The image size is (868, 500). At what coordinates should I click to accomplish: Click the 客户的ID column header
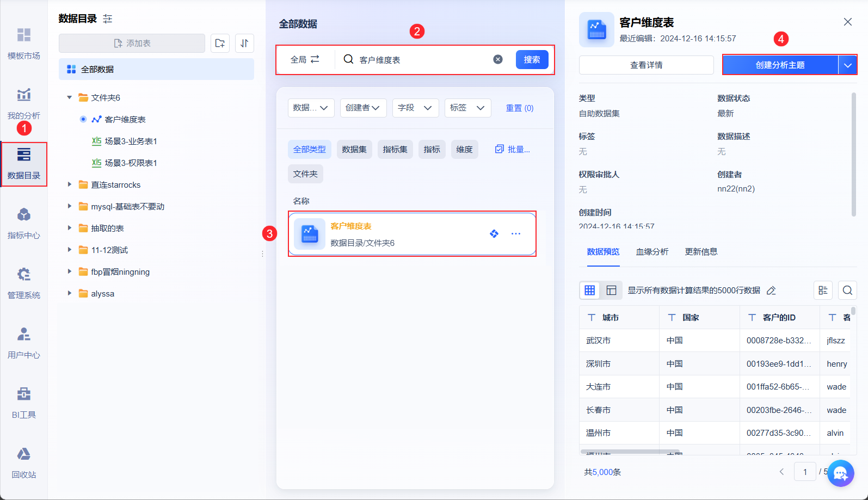[779, 317]
